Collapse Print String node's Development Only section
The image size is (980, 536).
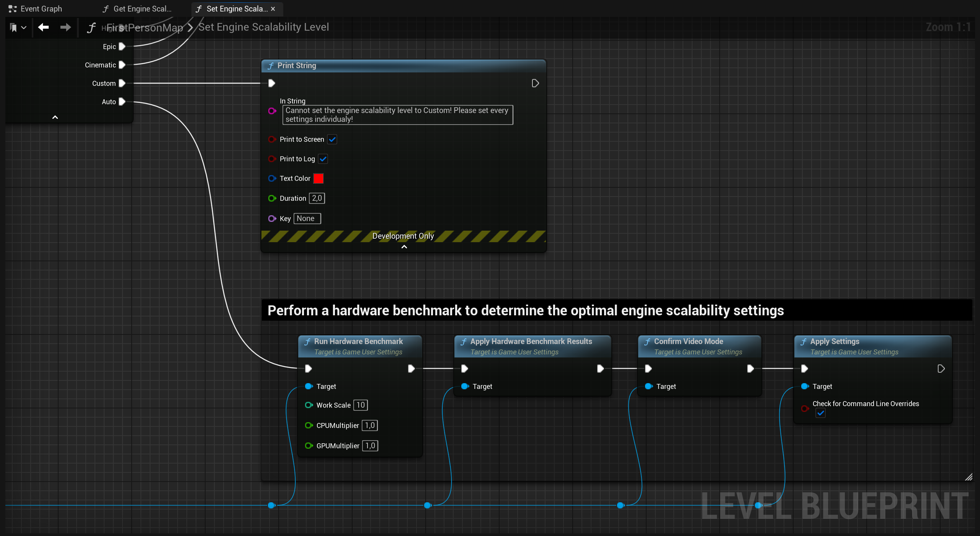click(x=403, y=247)
